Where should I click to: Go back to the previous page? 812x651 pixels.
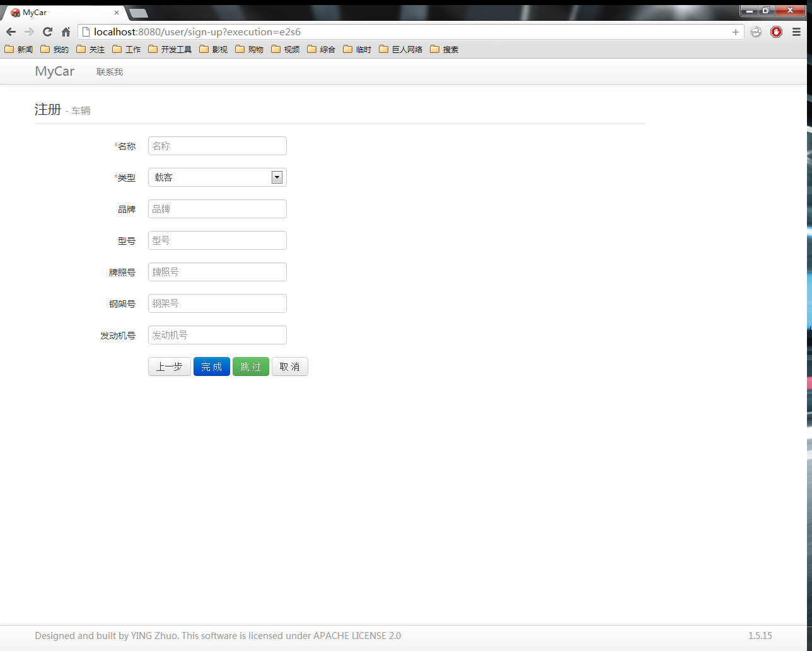tap(11, 32)
